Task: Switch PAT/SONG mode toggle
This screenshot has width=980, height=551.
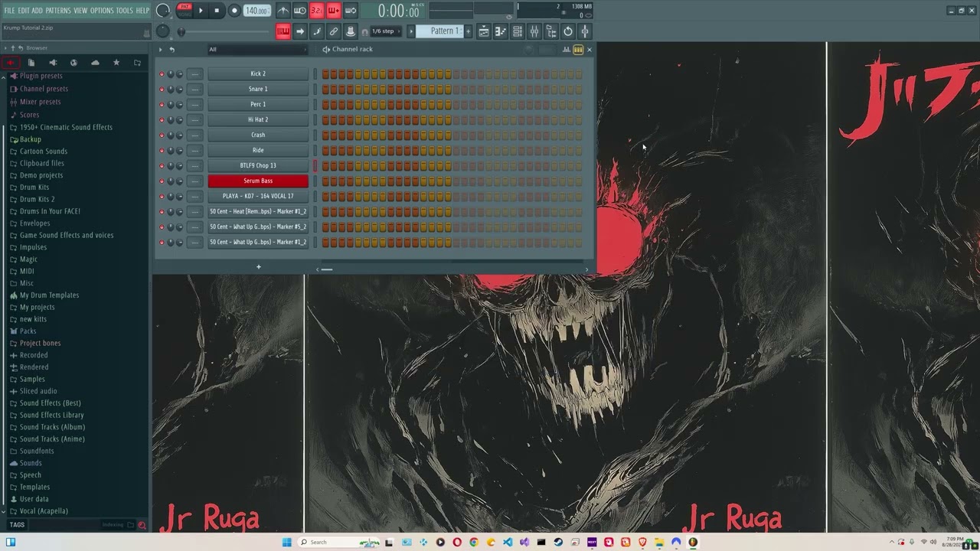Action: pyautogui.click(x=185, y=11)
